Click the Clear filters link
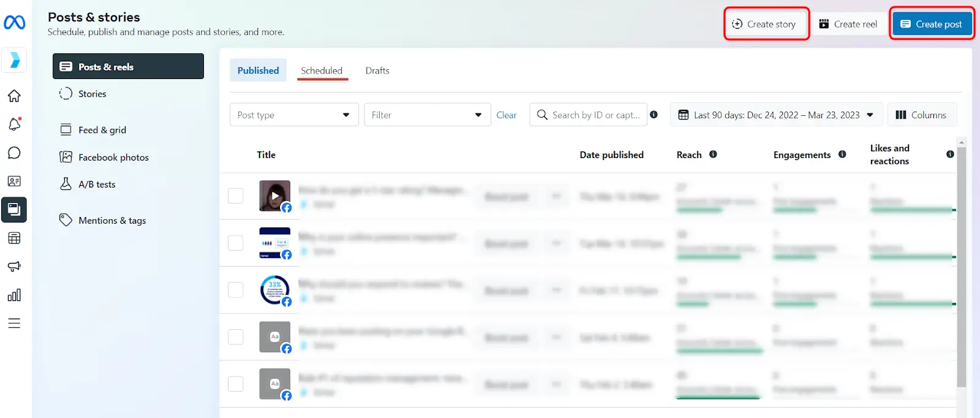The image size is (980, 418). pos(506,115)
